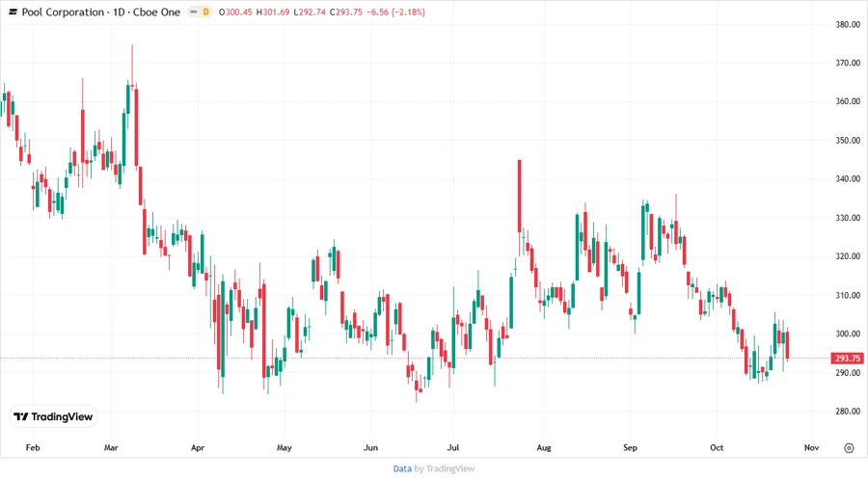The height and width of the screenshot is (480, 868).
Task: Click the 360.00 price axis label
Action: 848,101
